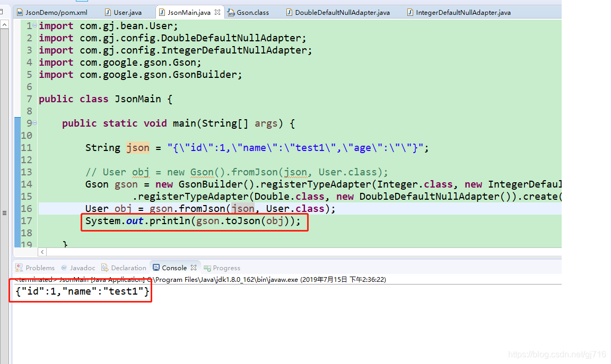
Task: Click the line 17 System.out.println statement
Action: tap(193, 221)
